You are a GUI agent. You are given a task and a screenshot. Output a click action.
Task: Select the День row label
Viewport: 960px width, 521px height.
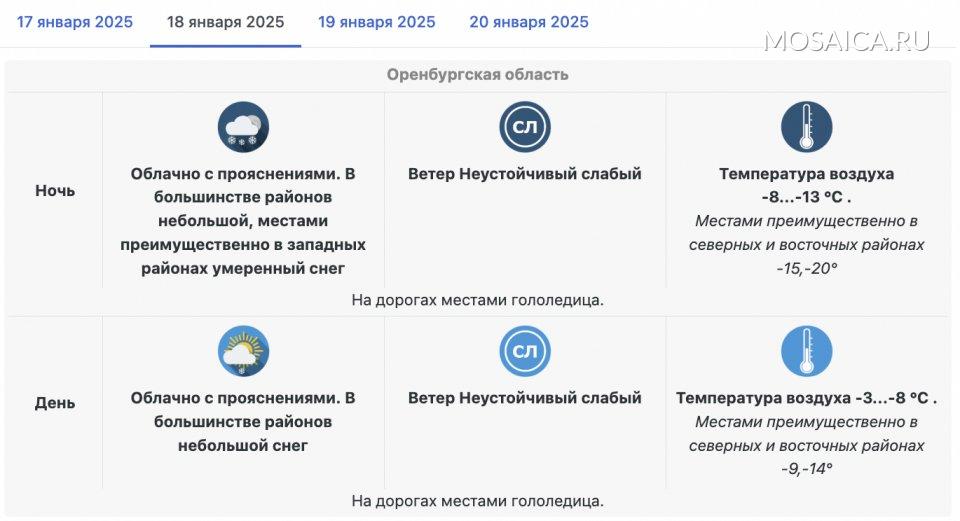click(55, 403)
